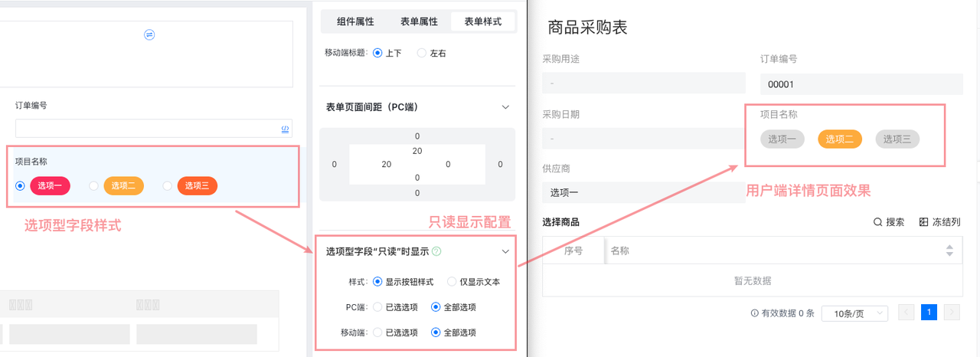Click help icon beside 选项型字段只读时显示
The height and width of the screenshot is (357, 980).
(x=436, y=251)
